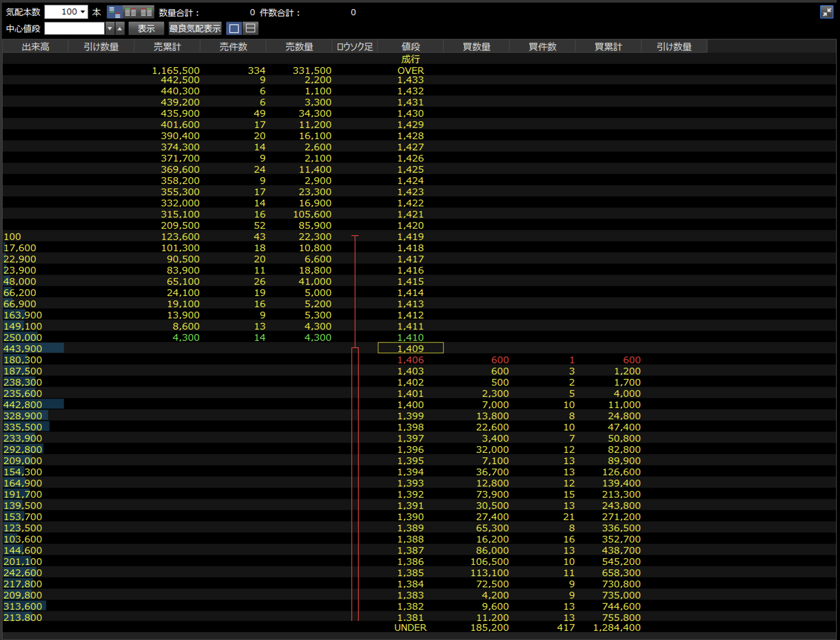Select the highlighted 1,409 price cell
The height and width of the screenshot is (640, 840).
coord(410,348)
